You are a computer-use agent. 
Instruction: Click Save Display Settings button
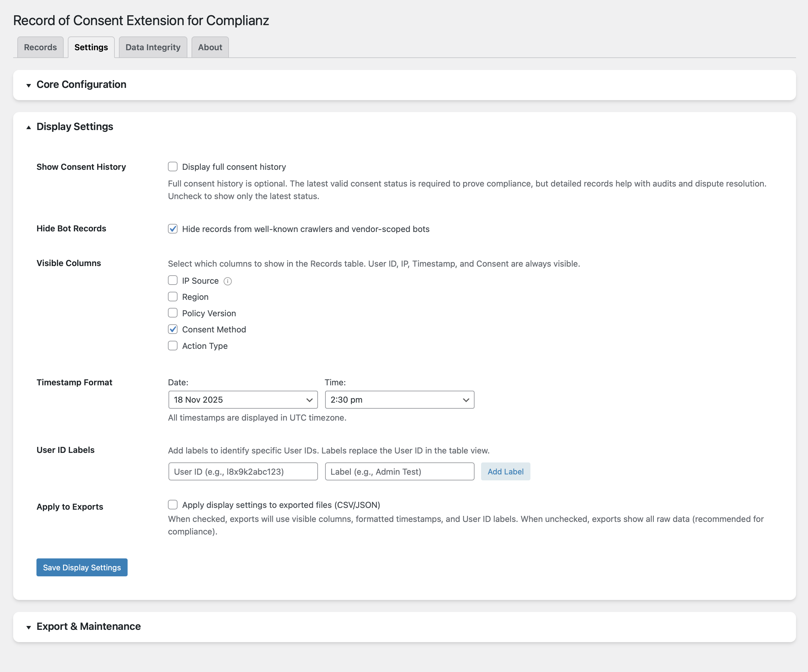82,567
